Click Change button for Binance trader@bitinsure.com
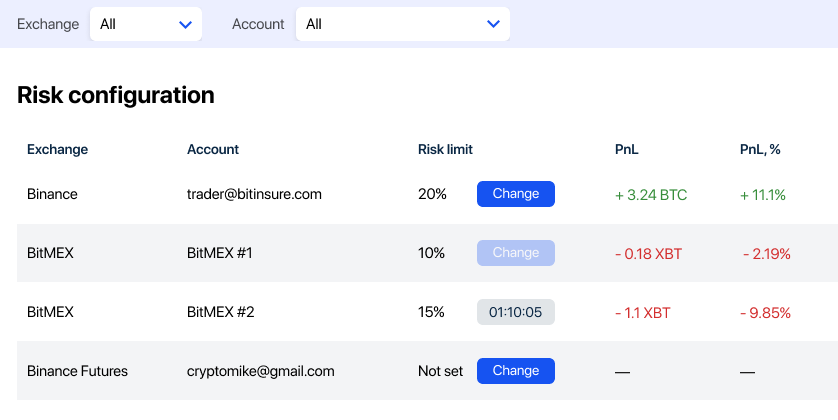838x420 pixels. pos(516,194)
